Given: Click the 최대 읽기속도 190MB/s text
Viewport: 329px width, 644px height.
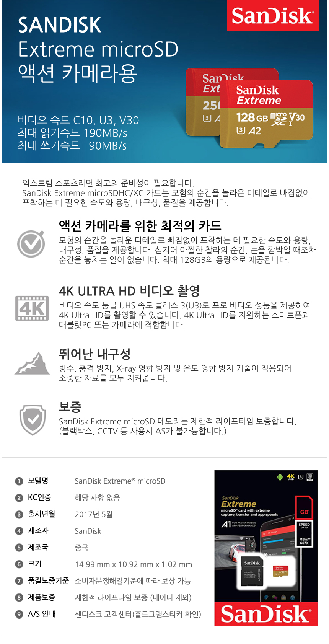Looking at the screenshot, I should point(72,133).
